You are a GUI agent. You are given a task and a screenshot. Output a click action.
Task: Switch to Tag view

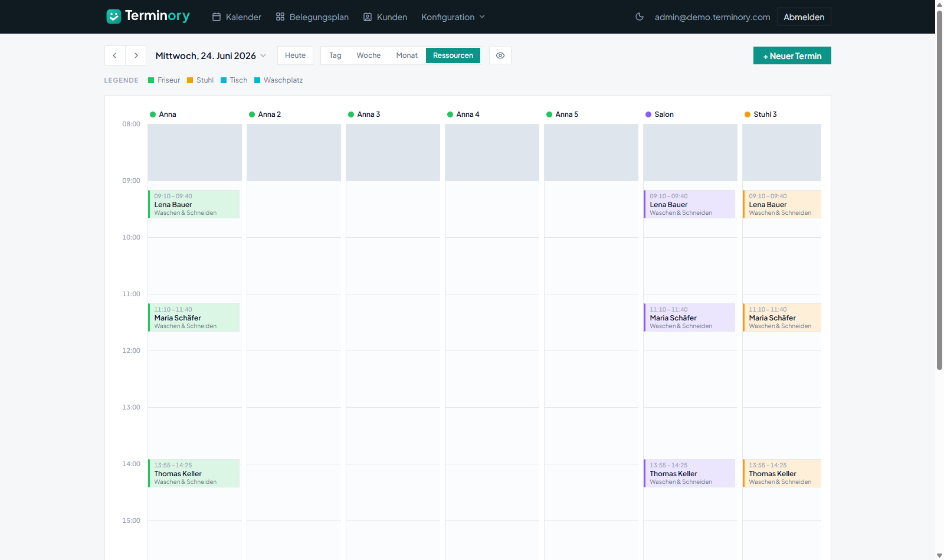pos(335,55)
